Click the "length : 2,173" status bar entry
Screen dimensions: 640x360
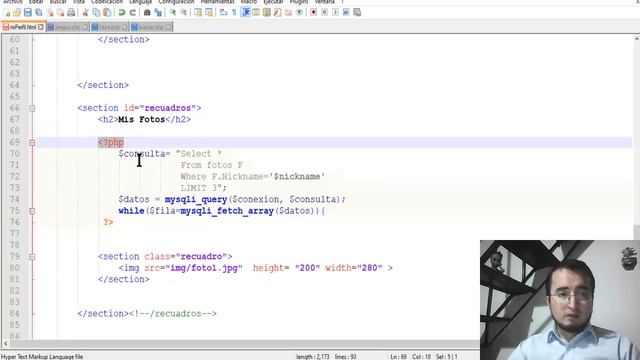[313, 357]
